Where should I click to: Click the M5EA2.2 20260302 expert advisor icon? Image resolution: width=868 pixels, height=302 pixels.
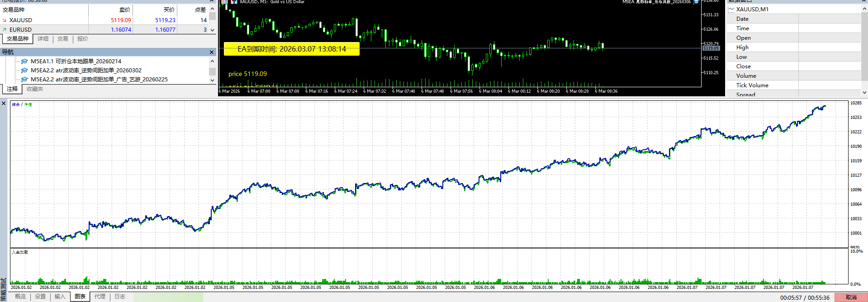25,71
